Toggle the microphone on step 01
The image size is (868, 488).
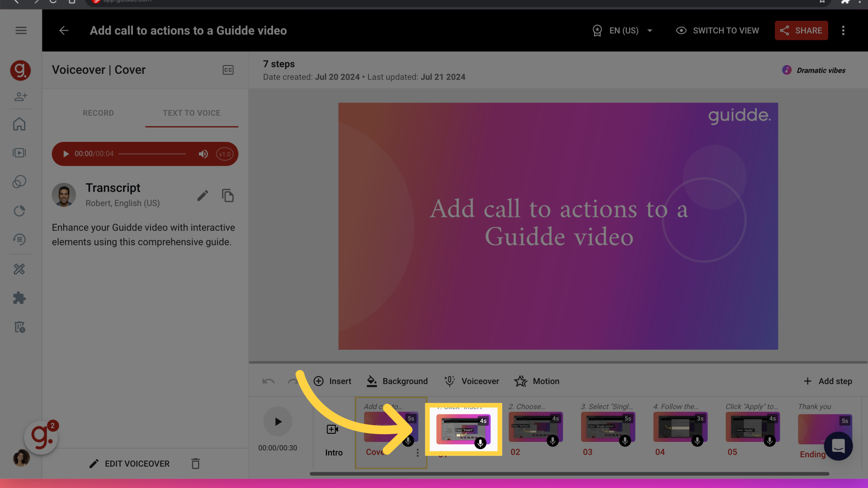coord(480,441)
